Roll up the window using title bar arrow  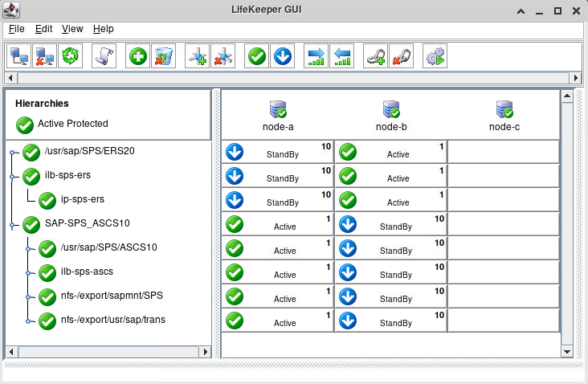521,11
